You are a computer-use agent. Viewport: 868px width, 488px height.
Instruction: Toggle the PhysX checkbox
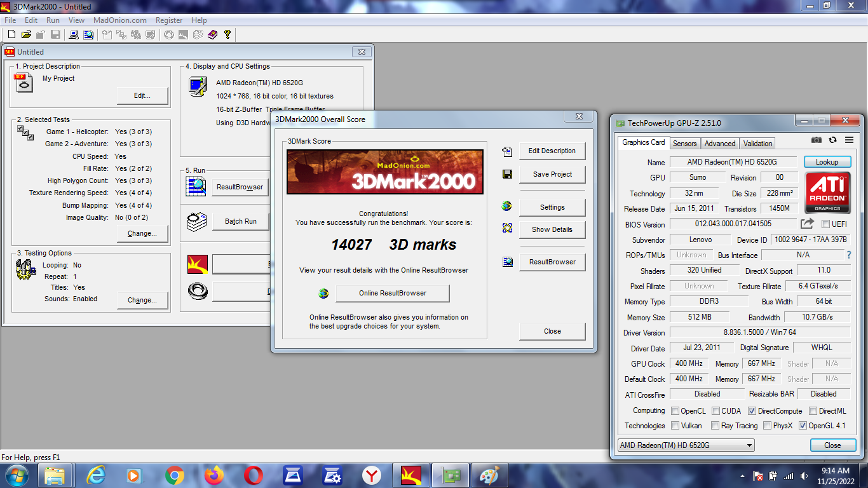point(768,426)
